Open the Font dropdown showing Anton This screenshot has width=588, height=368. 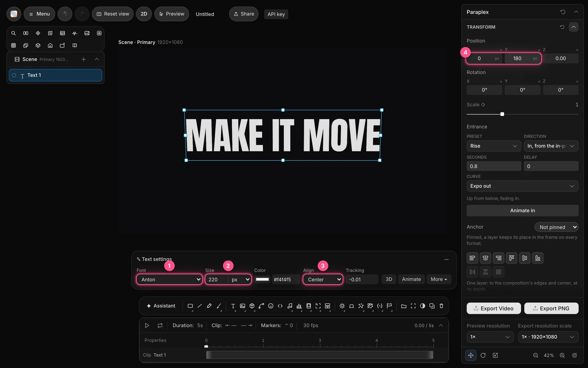click(x=169, y=279)
